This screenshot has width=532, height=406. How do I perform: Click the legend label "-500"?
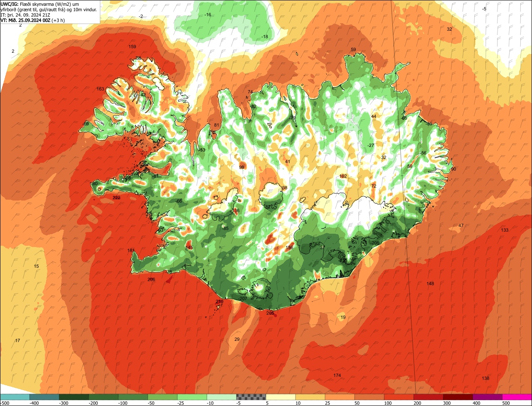tap(5, 403)
